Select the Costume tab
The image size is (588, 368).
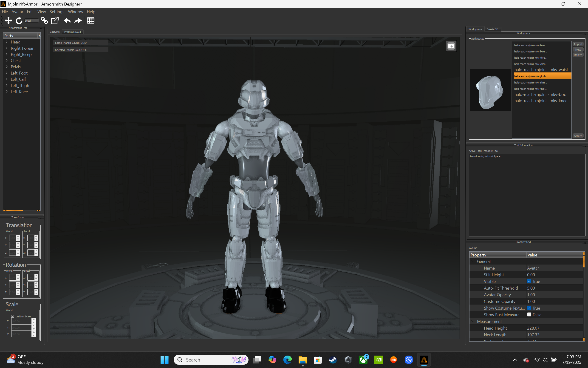[55, 32]
